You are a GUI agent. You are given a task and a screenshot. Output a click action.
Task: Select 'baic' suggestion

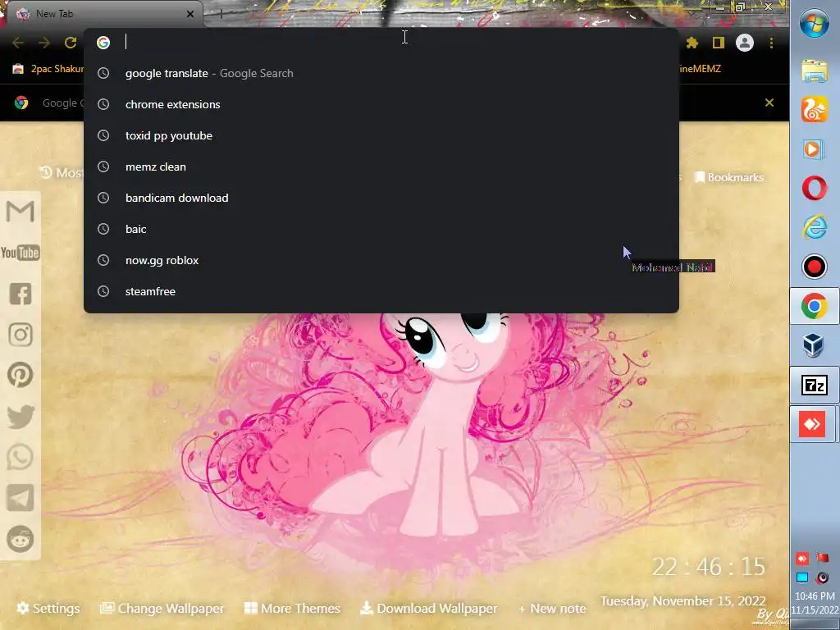click(381, 229)
